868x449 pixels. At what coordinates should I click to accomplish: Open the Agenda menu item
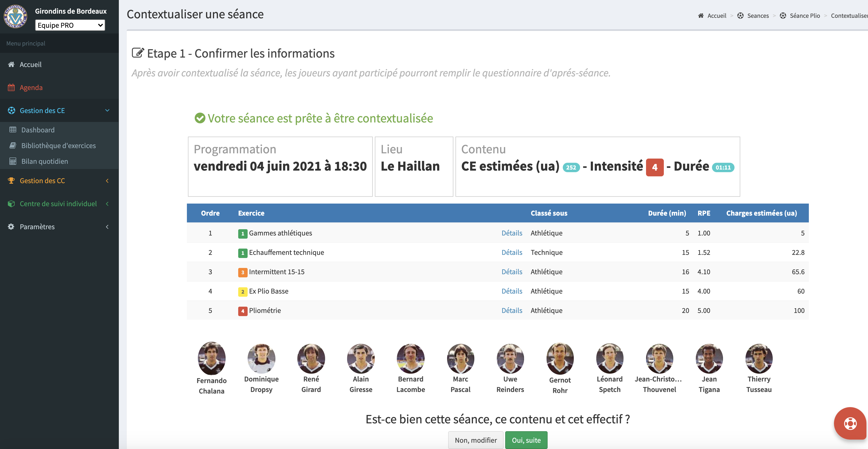31,88
